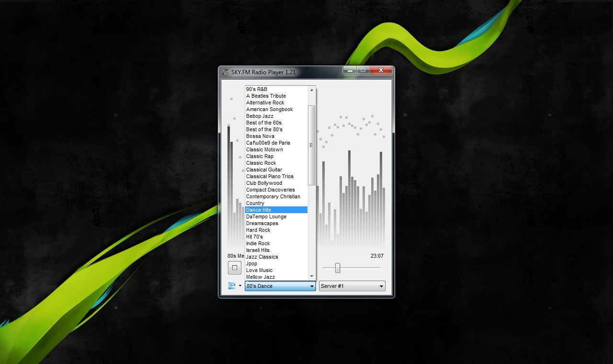This screenshot has height=364, width=613.
Task: Pick the Jpop channel
Action: (x=276, y=263)
